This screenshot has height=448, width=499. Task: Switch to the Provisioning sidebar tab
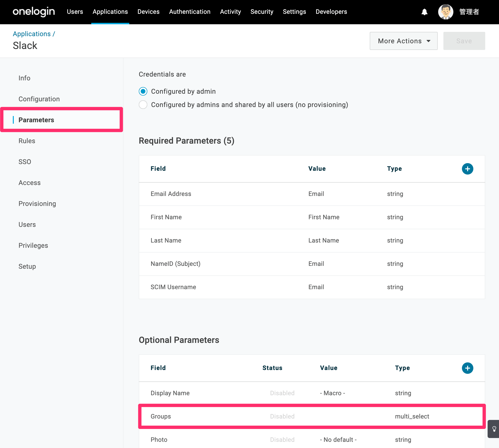[x=37, y=204]
